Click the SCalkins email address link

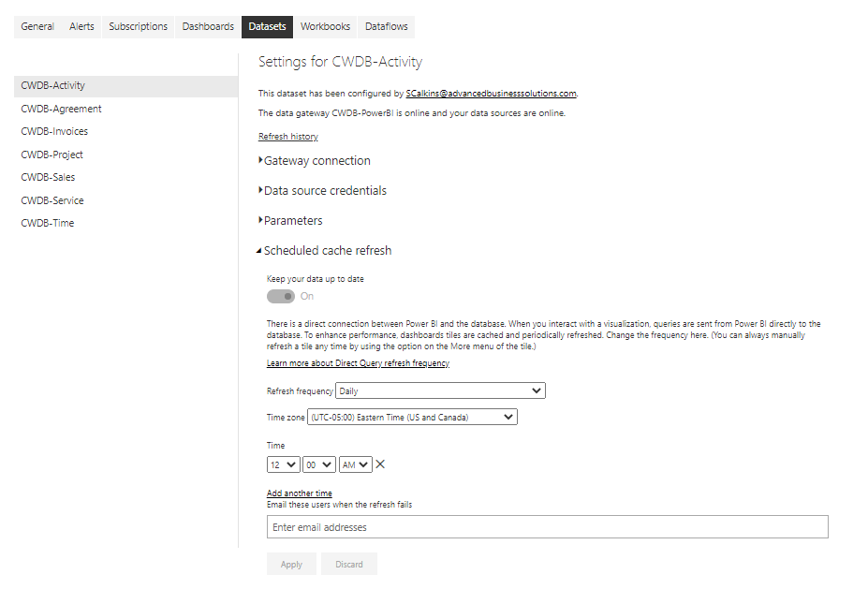tap(491, 94)
